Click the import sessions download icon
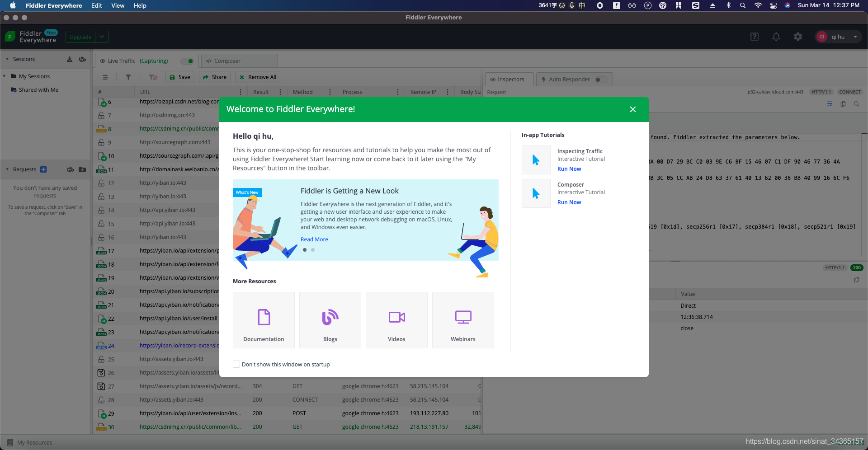This screenshot has width=868, height=450. point(70,59)
